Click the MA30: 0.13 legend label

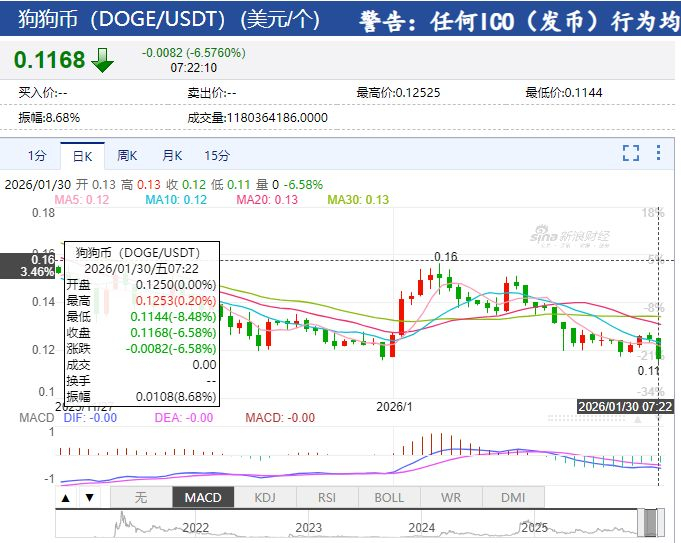358,200
